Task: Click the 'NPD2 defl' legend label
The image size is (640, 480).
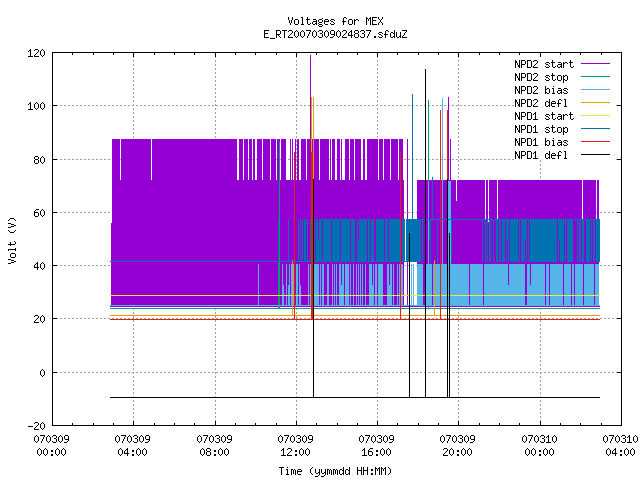Action: point(541,103)
